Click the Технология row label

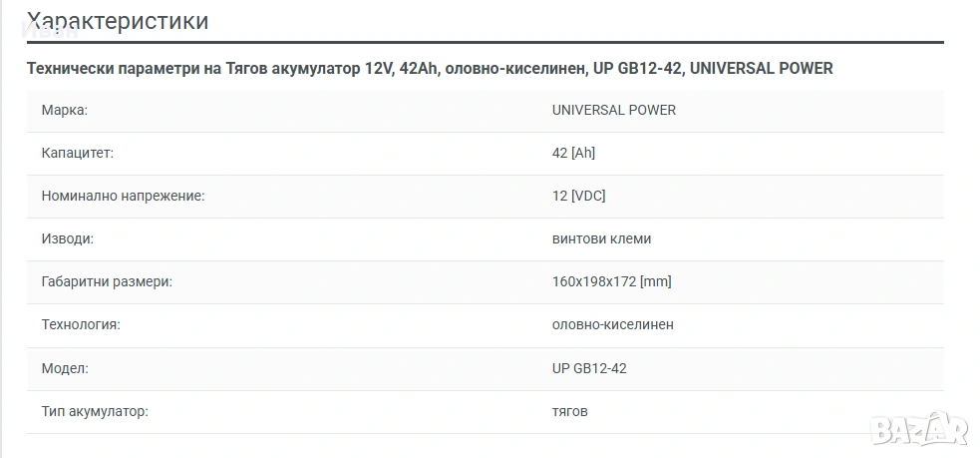[81, 324]
